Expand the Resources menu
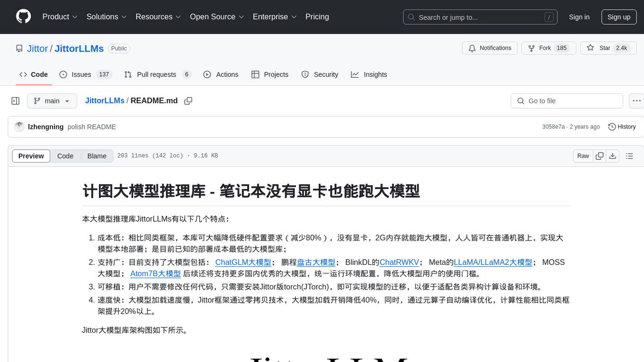This screenshot has height=362, width=644. 158,17
